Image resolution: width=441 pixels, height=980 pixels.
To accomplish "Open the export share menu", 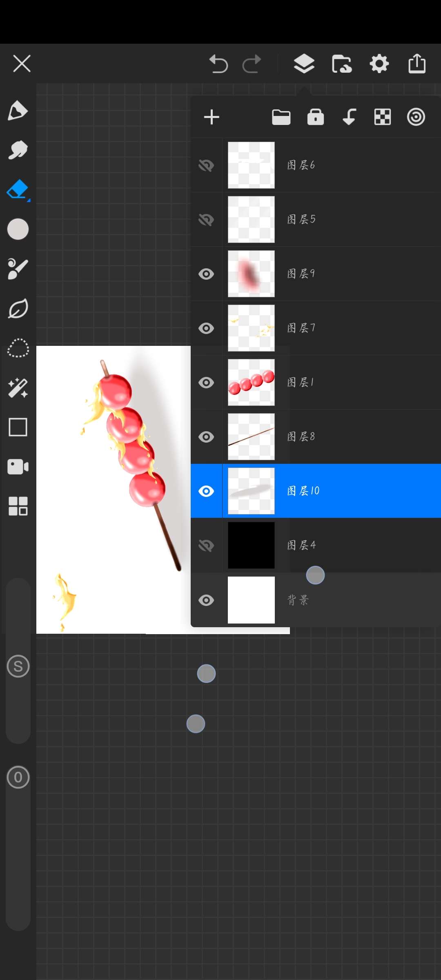I will tap(417, 64).
